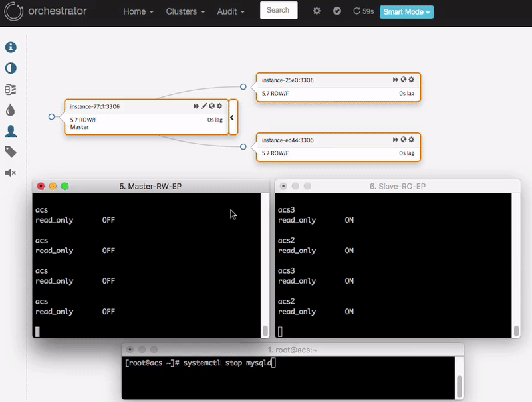
Task: Click the pencil edit icon on instance-77c1 node
Action: pos(203,106)
